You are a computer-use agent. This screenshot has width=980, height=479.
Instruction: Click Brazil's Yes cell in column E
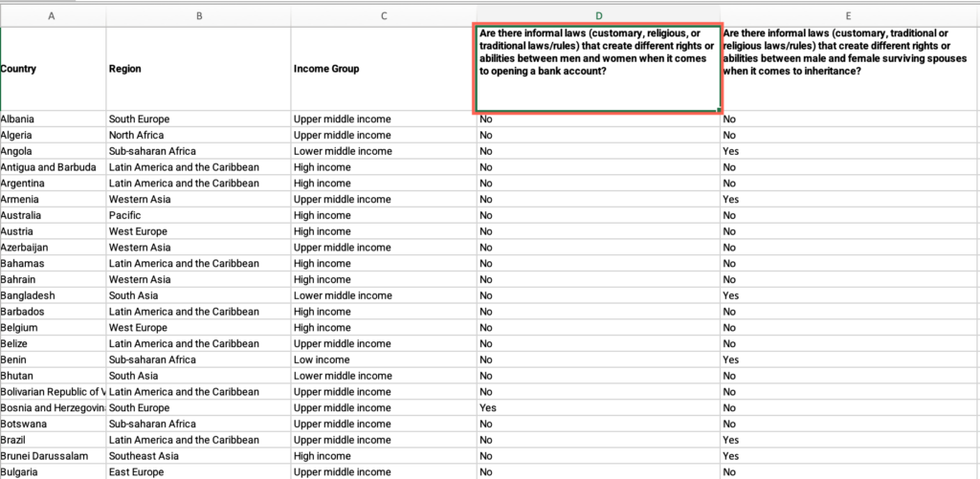click(x=850, y=440)
